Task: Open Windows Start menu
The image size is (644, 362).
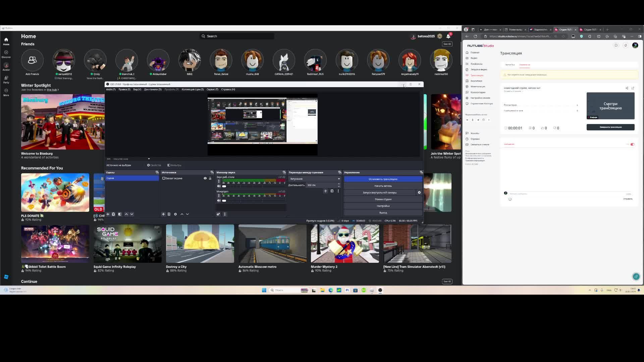Action: 264,290
